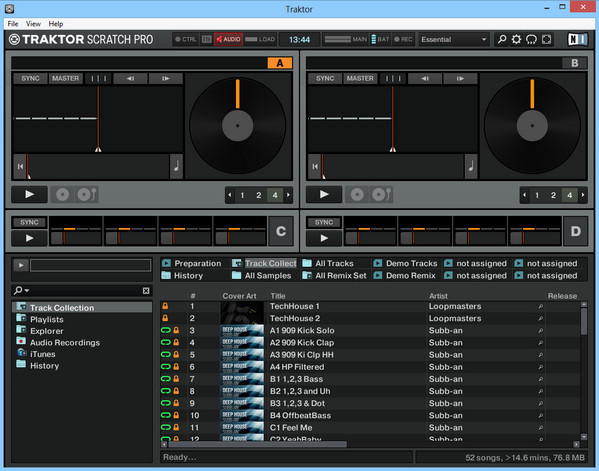The height and width of the screenshot is (471, 599).
Task: Enable SYNC on Deck A
Action: point(30,78)
